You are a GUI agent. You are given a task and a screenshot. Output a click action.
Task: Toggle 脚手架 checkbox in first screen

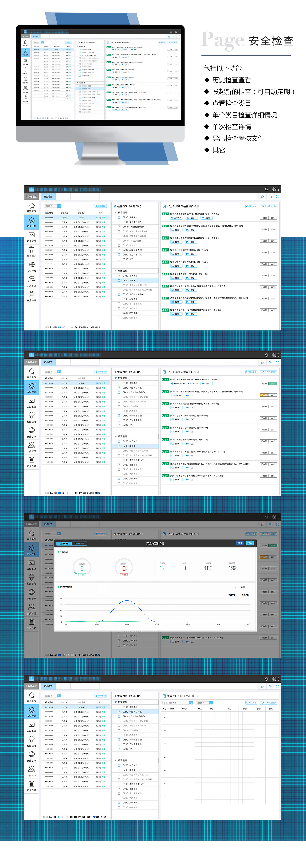pos(119,280)
